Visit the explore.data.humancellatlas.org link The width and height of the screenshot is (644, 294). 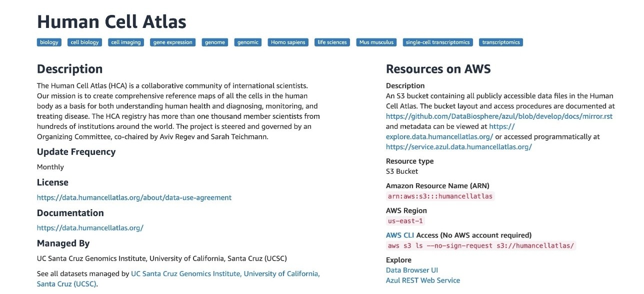439,137
